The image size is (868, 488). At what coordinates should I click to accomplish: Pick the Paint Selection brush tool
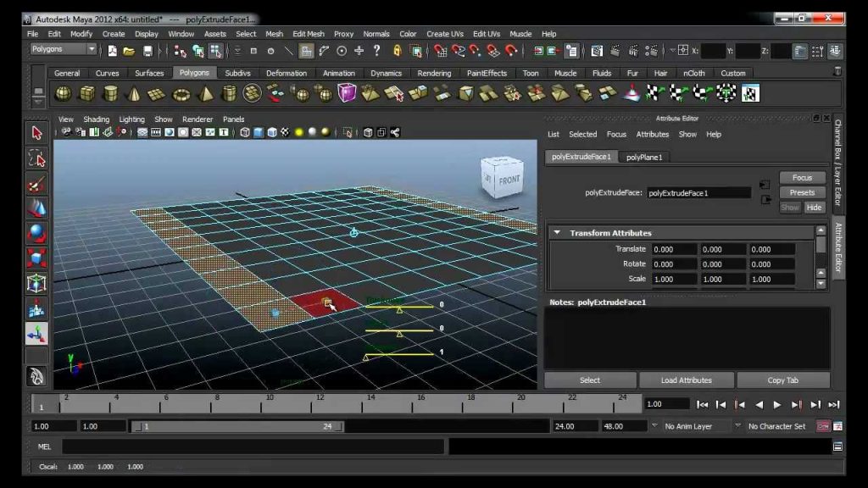(37, 184)
